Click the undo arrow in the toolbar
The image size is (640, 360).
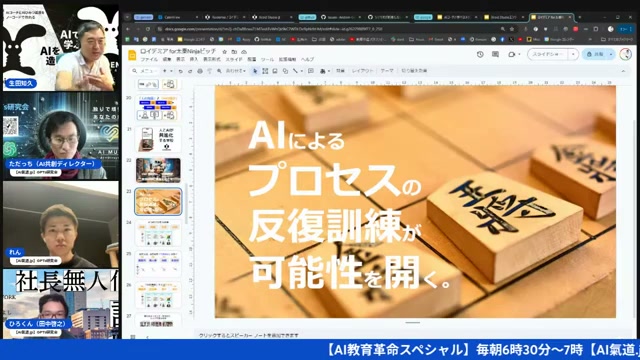coord(180,71)
